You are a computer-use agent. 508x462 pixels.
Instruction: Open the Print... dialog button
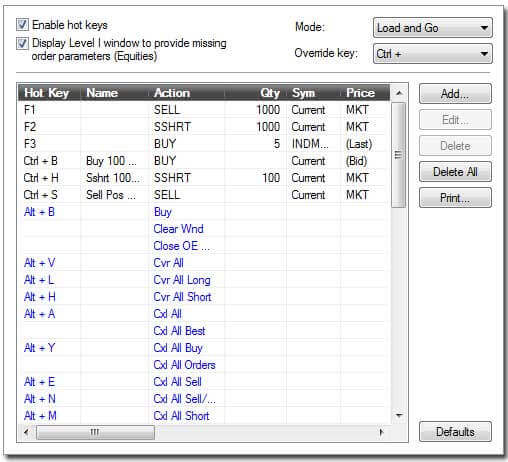click(455, 198)
